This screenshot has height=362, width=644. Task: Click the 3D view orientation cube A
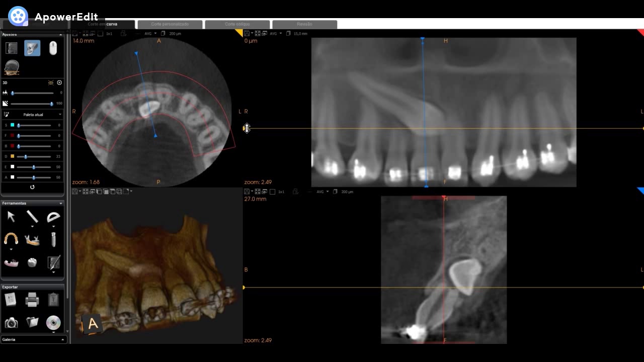(x=93, y=324)
